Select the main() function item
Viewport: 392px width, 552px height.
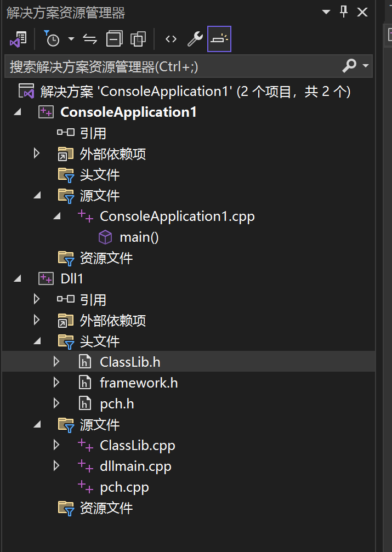point(139,237)
